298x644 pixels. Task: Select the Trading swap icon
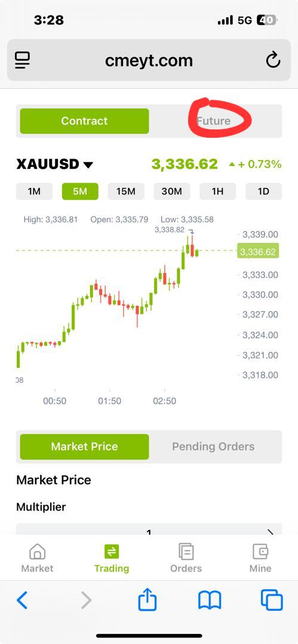(x=111, y=551)
